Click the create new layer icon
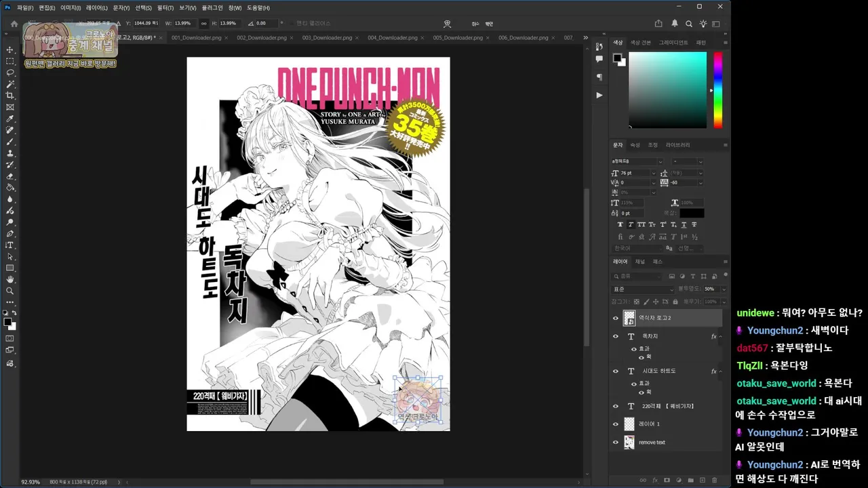The width and height of the screenshot is (868, 488). click(703, 480)
